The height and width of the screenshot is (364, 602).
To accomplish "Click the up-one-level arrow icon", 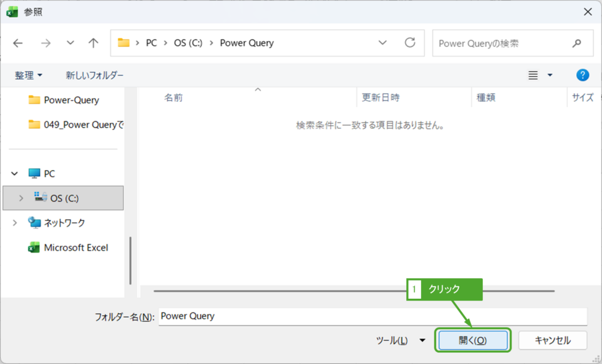I will tap(93, 43).
